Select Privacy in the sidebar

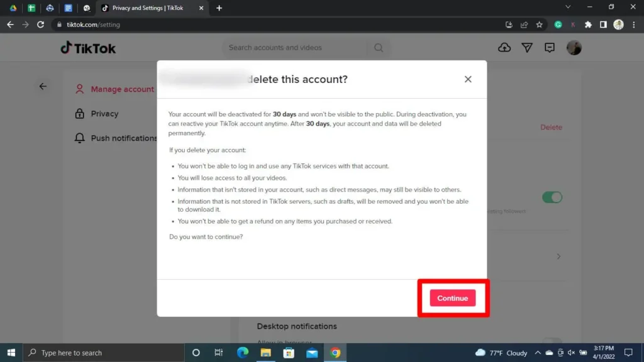click(x=96, y=114)
